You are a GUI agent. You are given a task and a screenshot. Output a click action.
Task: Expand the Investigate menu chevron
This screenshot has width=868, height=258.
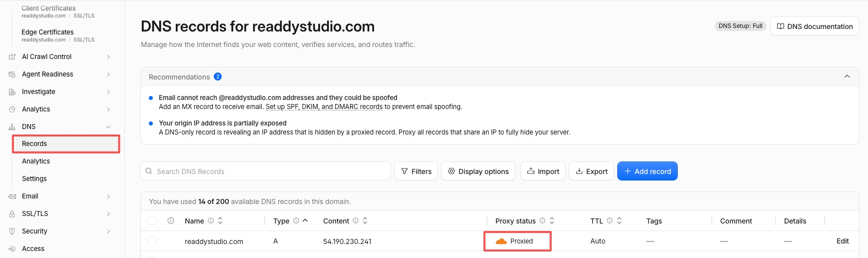108,92
